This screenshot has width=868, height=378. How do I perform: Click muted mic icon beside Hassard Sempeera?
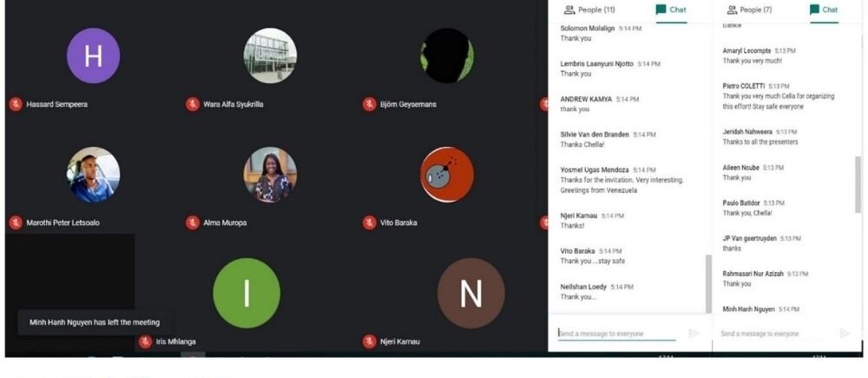pyautogui.click(x=15, y=104)
